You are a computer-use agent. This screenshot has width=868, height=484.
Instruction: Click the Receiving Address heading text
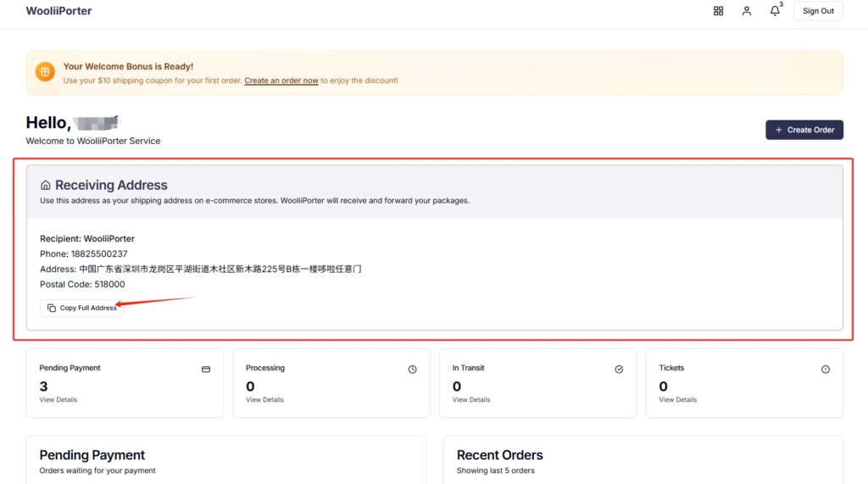tap(111, 185)
